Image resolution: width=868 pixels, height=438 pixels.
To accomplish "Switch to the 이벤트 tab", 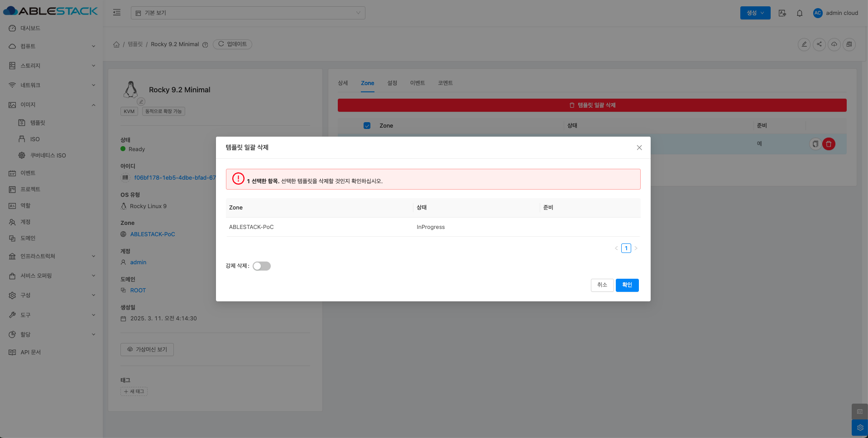I will [x=417, y=83].
